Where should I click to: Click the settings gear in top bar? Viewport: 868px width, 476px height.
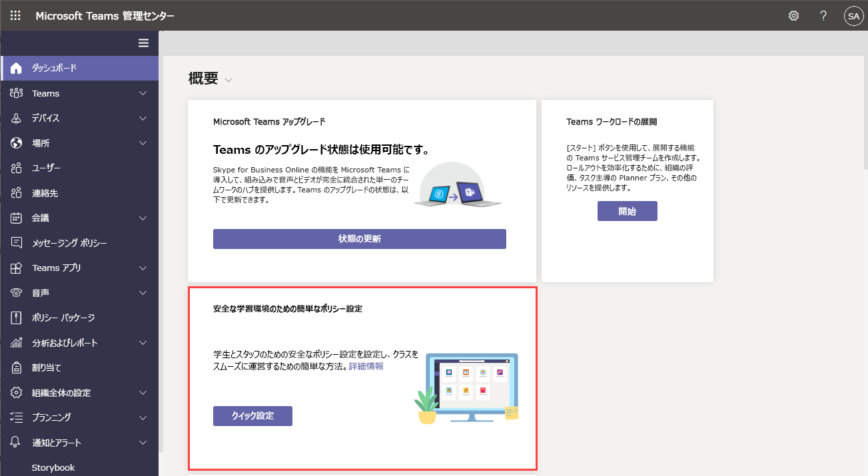click(793, 15)
